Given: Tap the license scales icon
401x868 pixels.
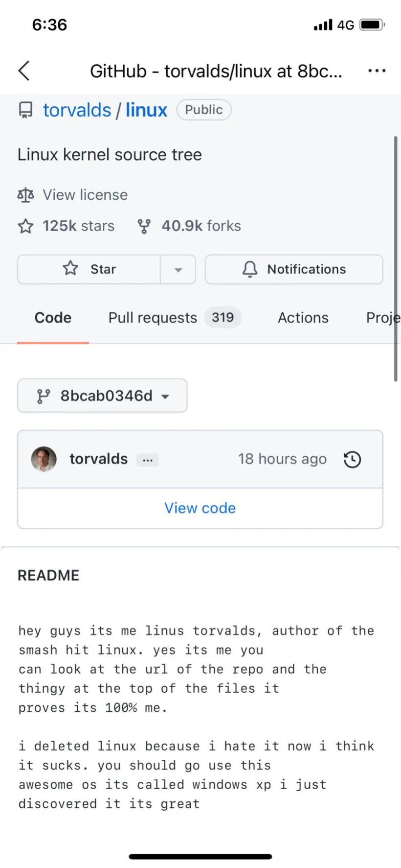Looking at the screenshot, I should point(25,195).
